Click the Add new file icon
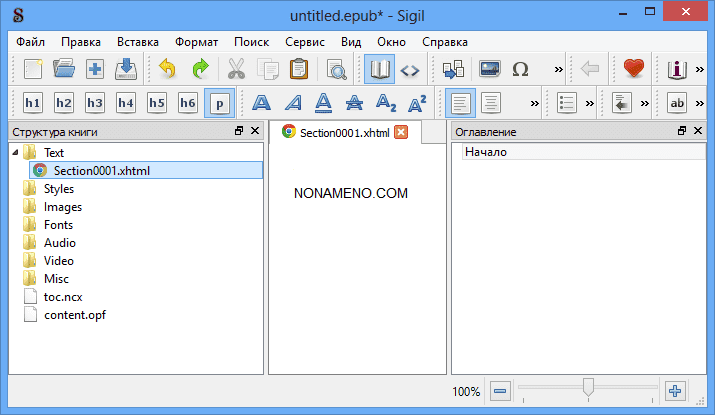The width and height of the screenshot is (715, 415). point(95,69)
